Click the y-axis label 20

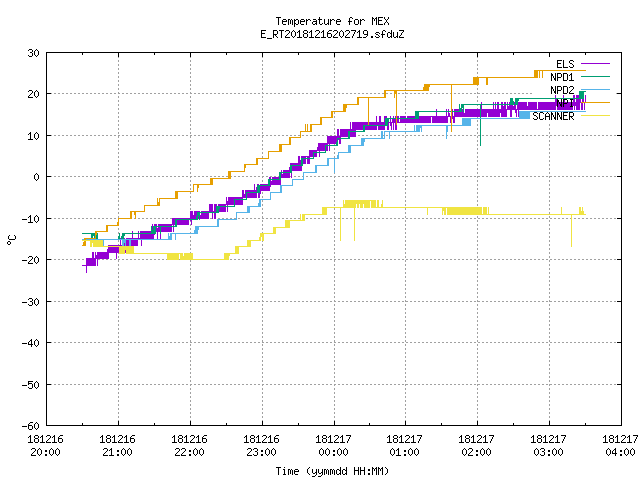[x=33, y=94]
